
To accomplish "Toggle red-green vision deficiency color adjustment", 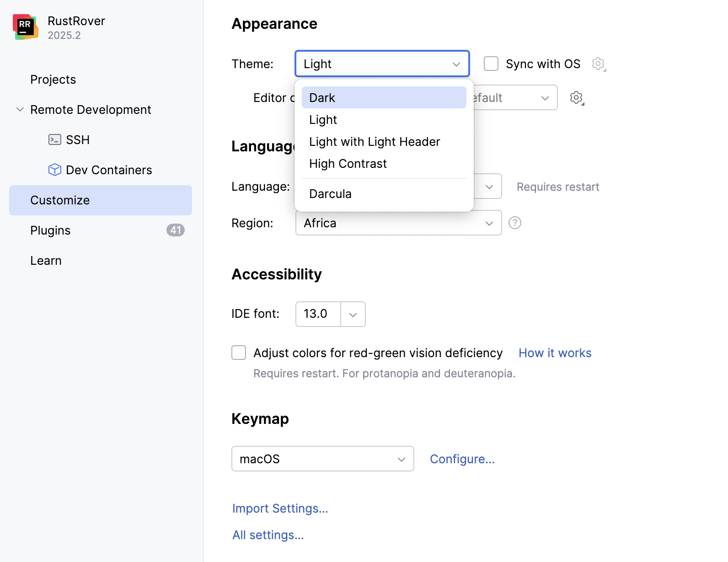I will (x=239, y=353).
